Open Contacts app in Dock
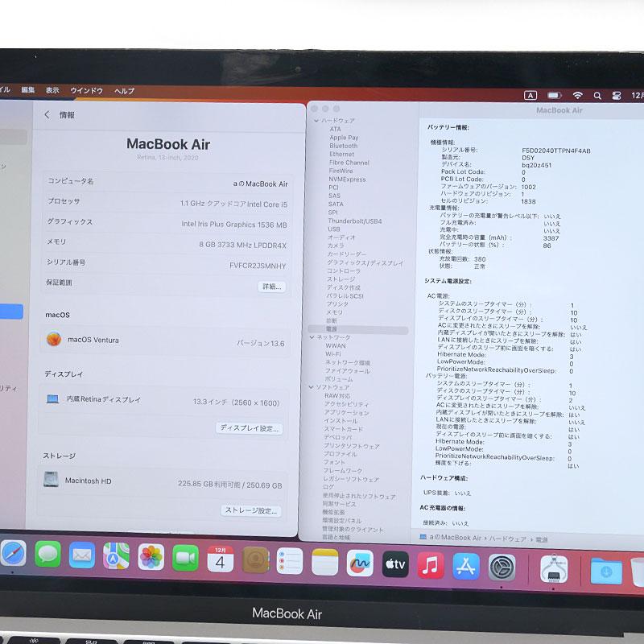644x644 pixels. click(255, 559)
